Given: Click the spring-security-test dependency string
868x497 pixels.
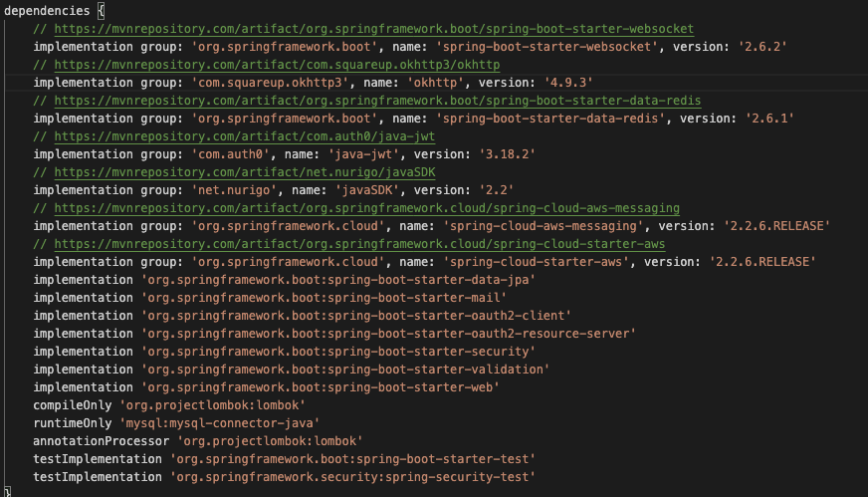Looking at the screenshot, I should (x=352, y=477).
